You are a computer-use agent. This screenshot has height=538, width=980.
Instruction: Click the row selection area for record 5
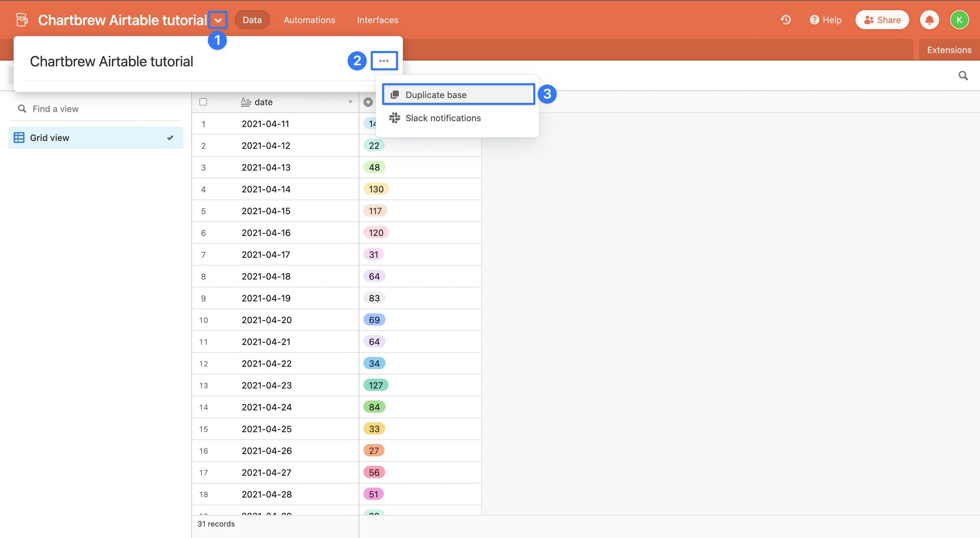click(203, 211)
